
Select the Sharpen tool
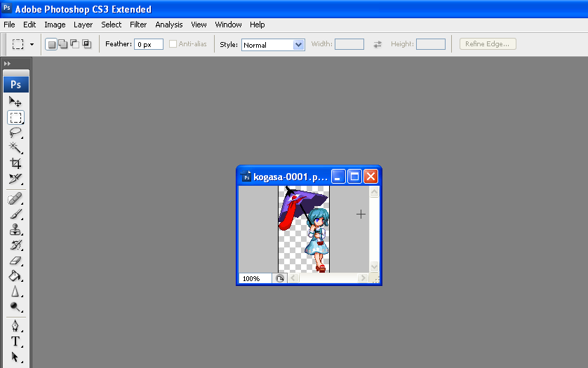click(x=15, y=291)
